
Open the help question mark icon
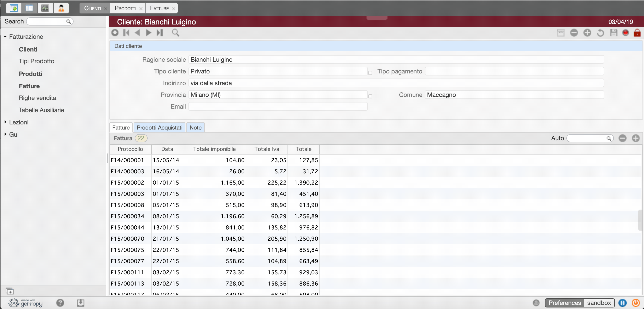60,303
